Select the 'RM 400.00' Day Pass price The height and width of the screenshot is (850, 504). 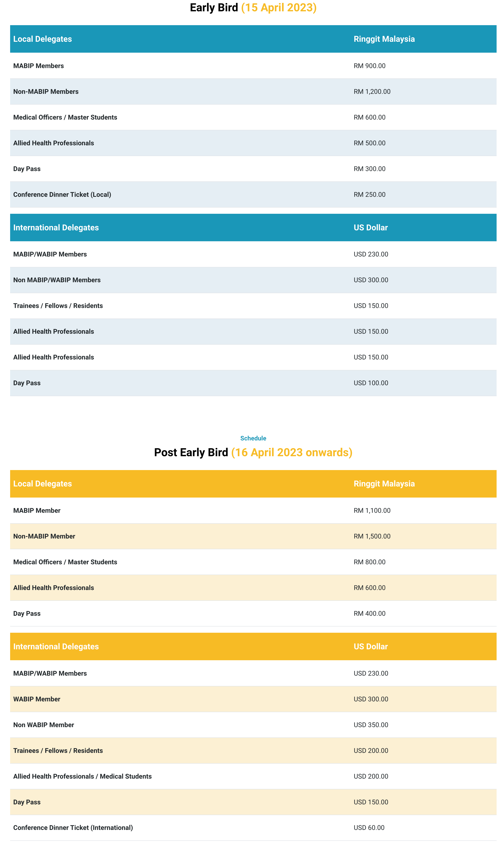pos(370,613)
